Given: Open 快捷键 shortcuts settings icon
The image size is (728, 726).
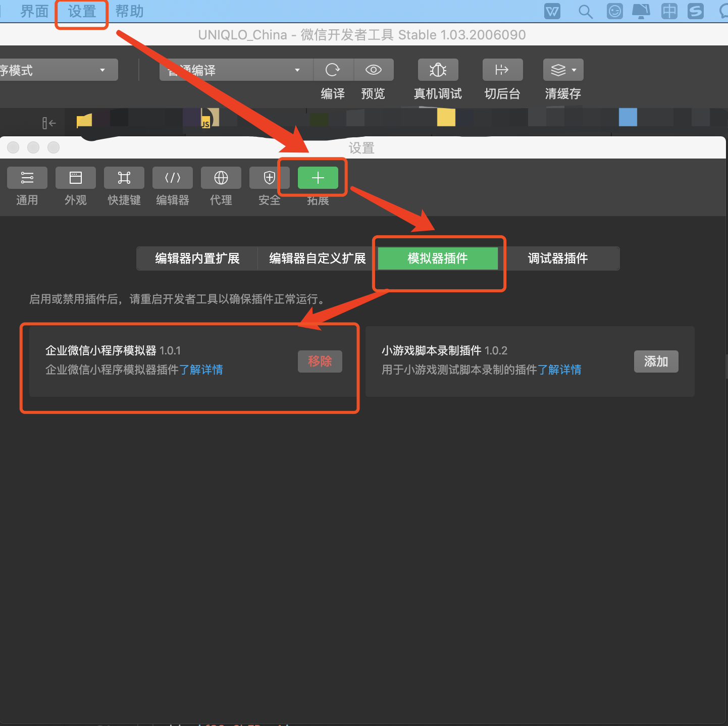Looking at the screenshot, I should [124, 178].
